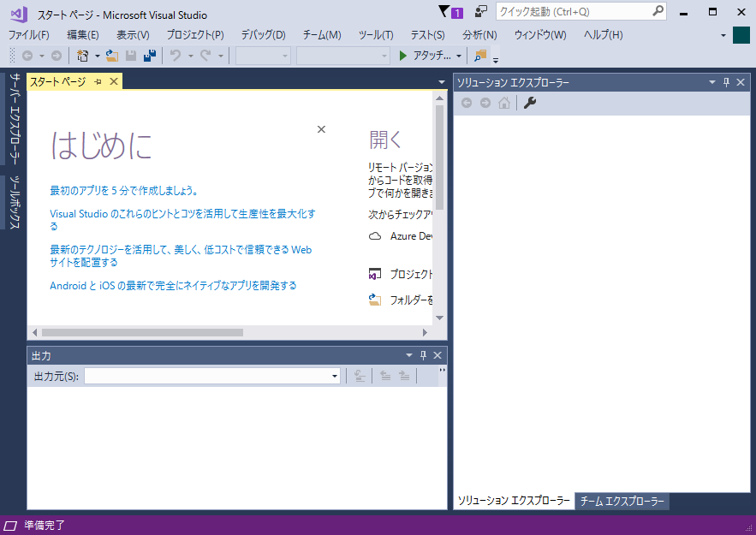
Task: Toggle pin on Start Page tab
Action: point(98,81)
